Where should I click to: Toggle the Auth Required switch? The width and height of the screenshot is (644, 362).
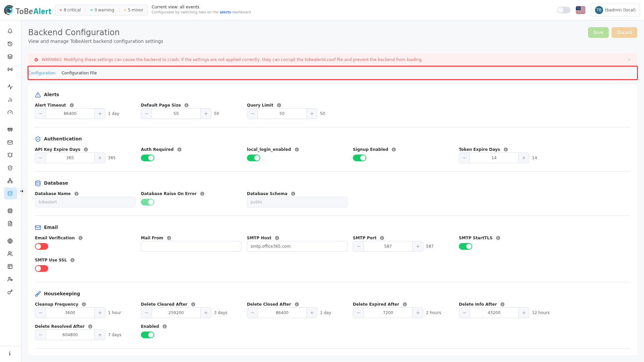click(148, 158)
